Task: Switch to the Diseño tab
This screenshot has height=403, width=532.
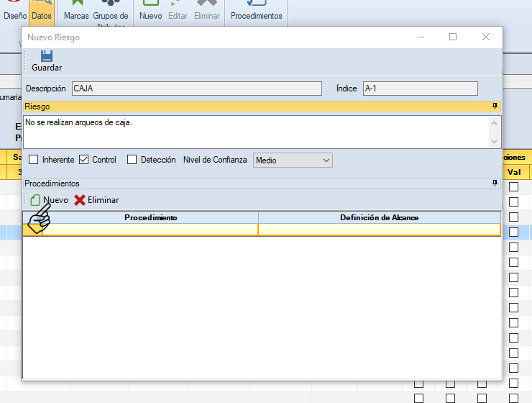Action: pos(14,14)
